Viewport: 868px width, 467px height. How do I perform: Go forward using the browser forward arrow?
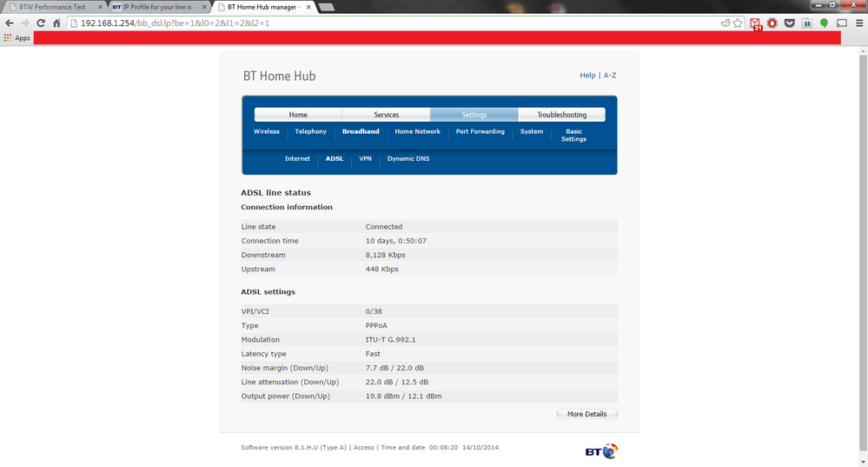25,23
